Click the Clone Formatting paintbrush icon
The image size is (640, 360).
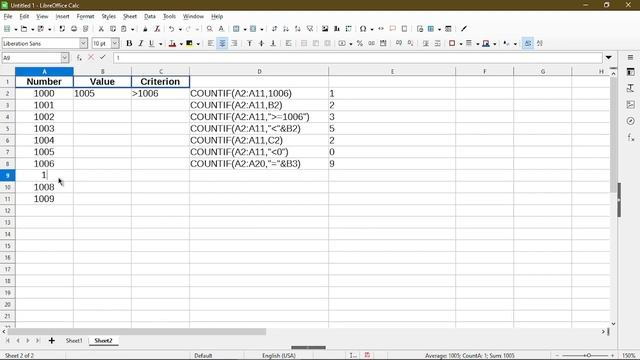pos(145,29)
